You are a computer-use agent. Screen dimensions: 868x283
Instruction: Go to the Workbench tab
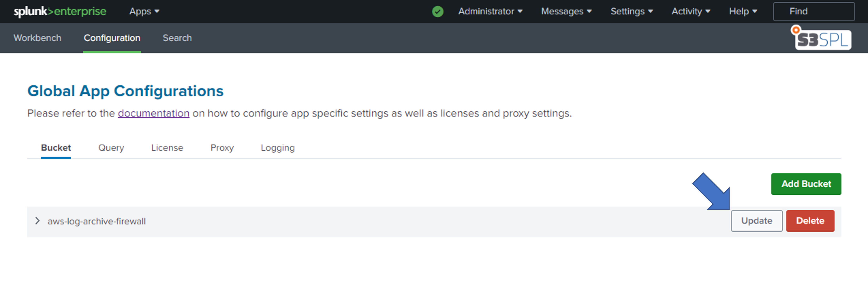point(37,38)
